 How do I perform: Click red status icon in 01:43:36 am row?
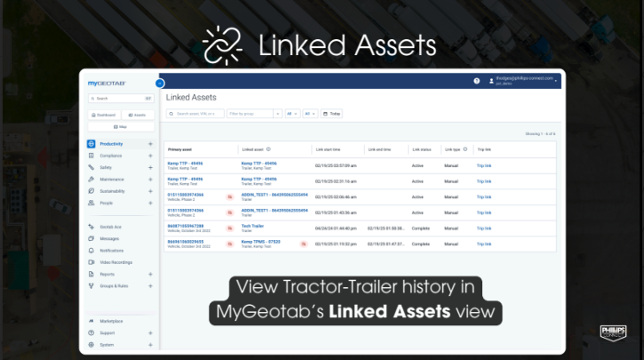[x=230, y=212]
